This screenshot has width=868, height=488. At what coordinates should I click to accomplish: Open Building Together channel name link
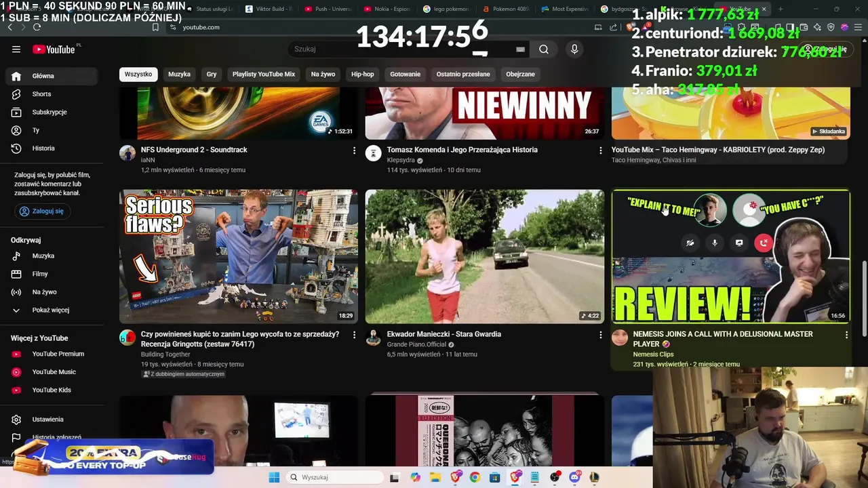[165, 354]
